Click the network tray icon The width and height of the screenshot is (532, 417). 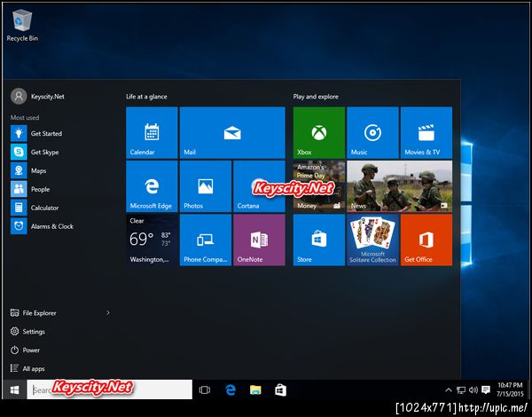[461, 389]
